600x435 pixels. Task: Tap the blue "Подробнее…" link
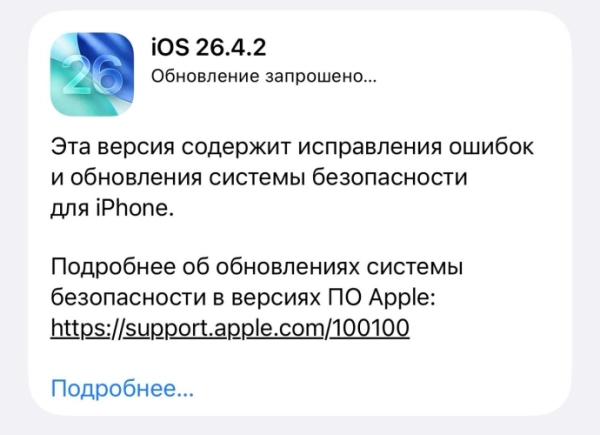click(122, 389)
